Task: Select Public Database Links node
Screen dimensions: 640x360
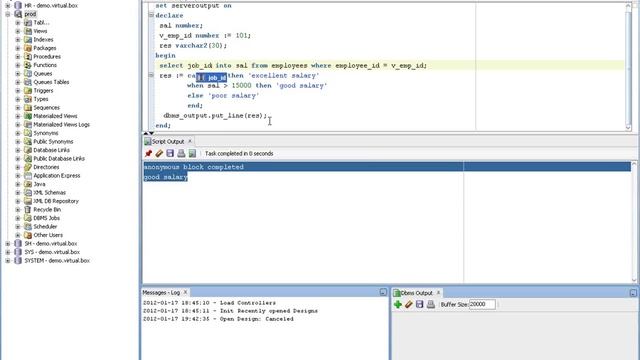Action: pos(59,159)
